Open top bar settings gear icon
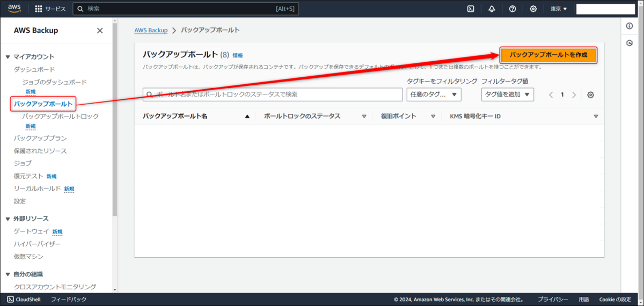The width and height of the screenshot is (644, 306). coord(533,9)
